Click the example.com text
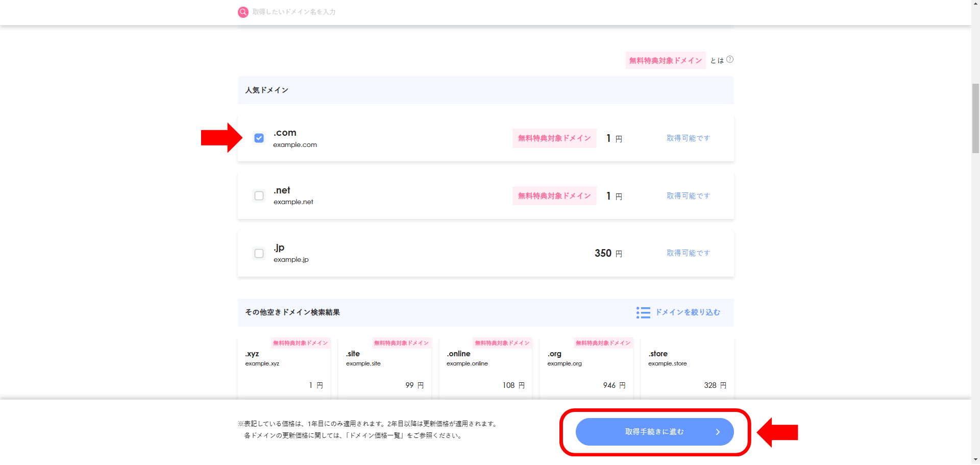 (295, 145)
